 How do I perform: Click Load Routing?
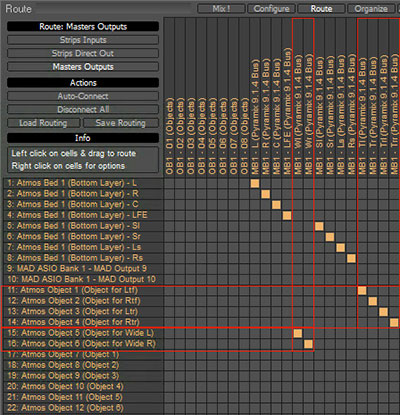44,123
